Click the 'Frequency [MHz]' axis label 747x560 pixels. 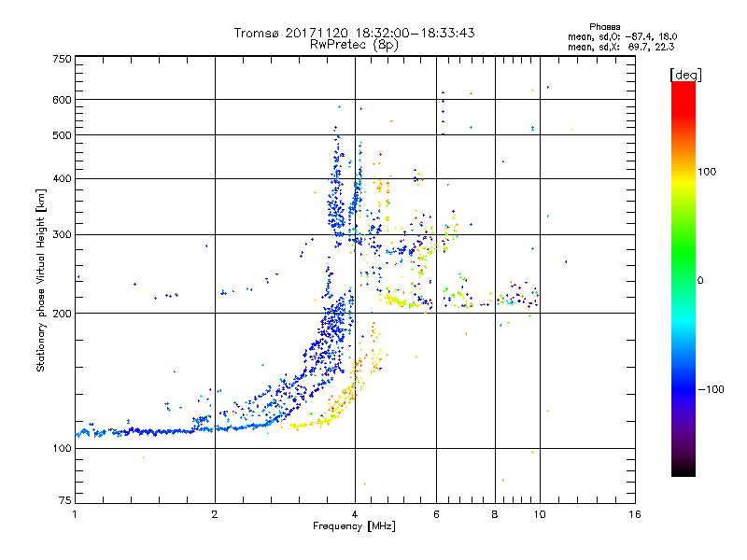click(354, 526)
